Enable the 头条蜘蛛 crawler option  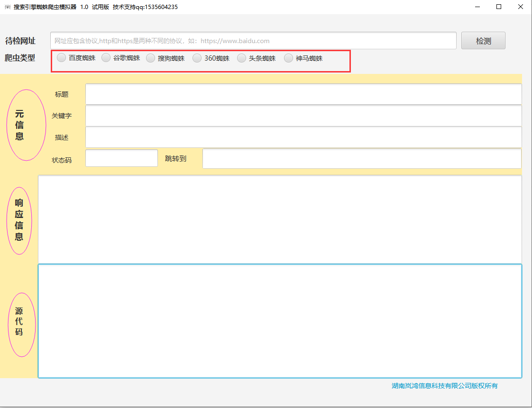tap(242, 58)
